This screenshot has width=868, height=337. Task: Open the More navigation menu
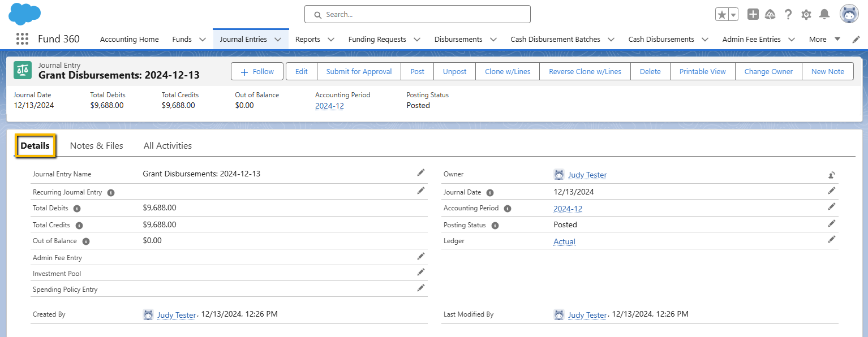coord(824,40)
